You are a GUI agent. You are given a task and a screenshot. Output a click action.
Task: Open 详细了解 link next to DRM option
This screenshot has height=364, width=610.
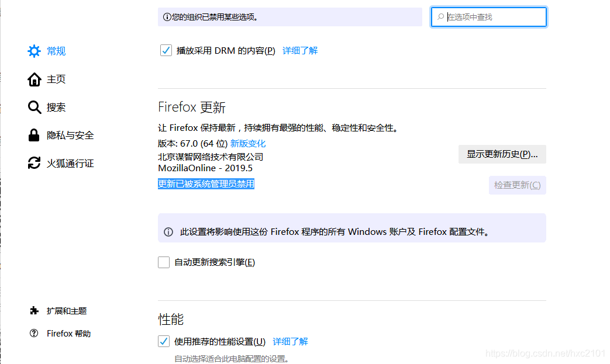(300, 50)
